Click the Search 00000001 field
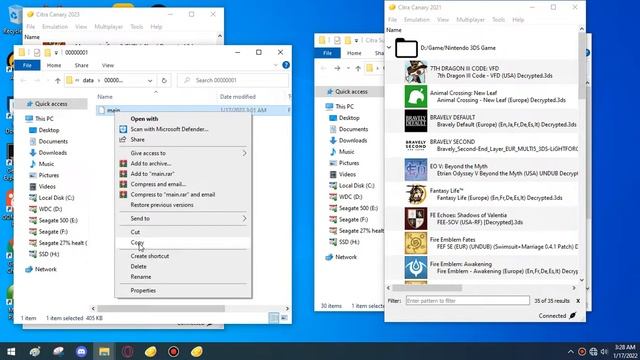The height and width of the screenshot is (360, 640). [233, 80]
